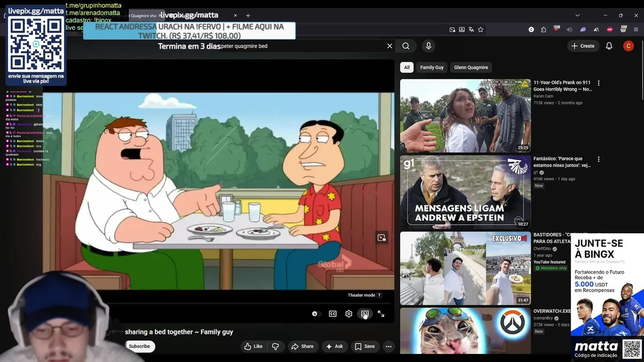Open the 'Mensagens ligam Andrew a Epstein' thumbnail
Image resolution: width=644 pixels, height=362 pixels.
(465, 192)
